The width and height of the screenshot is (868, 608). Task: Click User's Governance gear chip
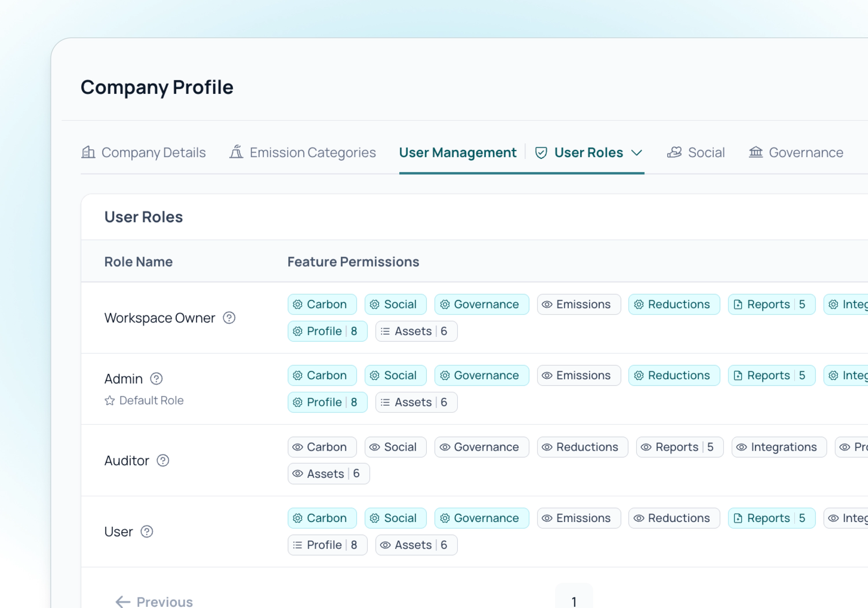tap(482, 518)
